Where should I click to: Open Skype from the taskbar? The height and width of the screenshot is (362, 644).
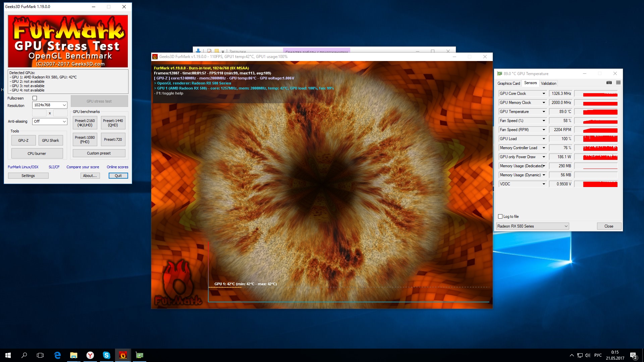(106, 355)
